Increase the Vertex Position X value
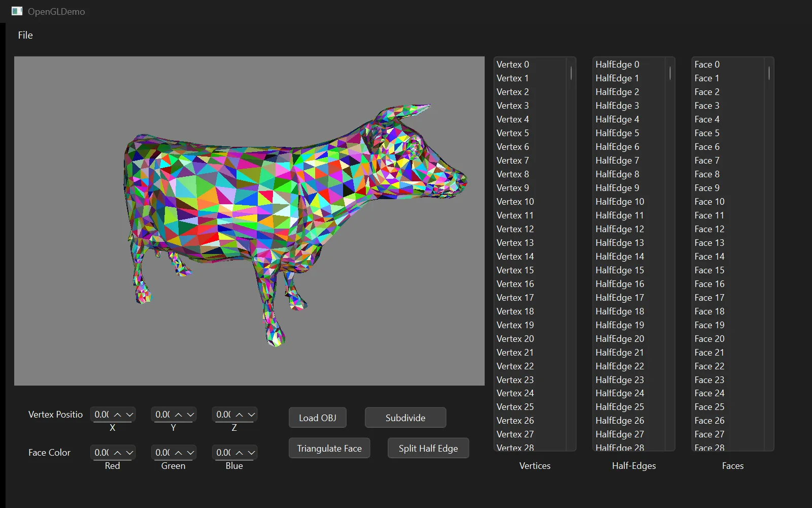 pos(118,415)
